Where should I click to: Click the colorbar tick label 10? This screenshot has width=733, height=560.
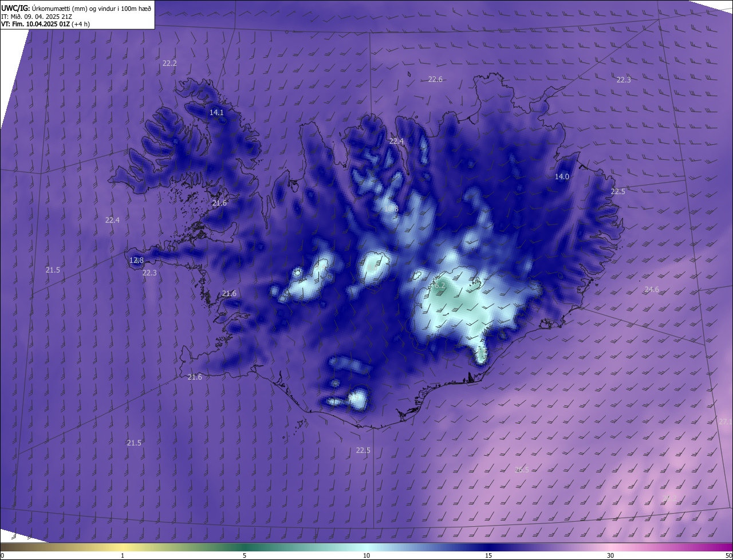(x=366, y=555)
